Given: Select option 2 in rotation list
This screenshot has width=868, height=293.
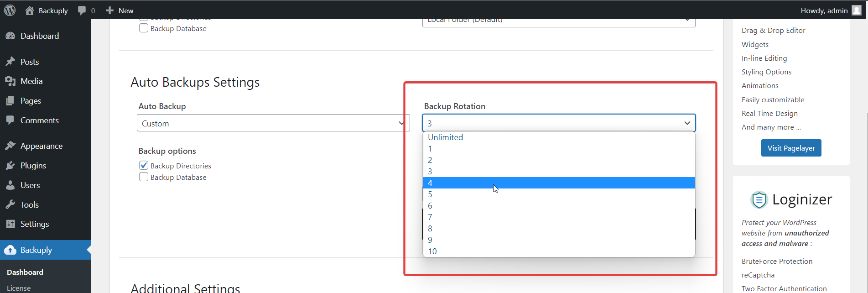Looking at the screenshot, I should click(x=559, y=160).
